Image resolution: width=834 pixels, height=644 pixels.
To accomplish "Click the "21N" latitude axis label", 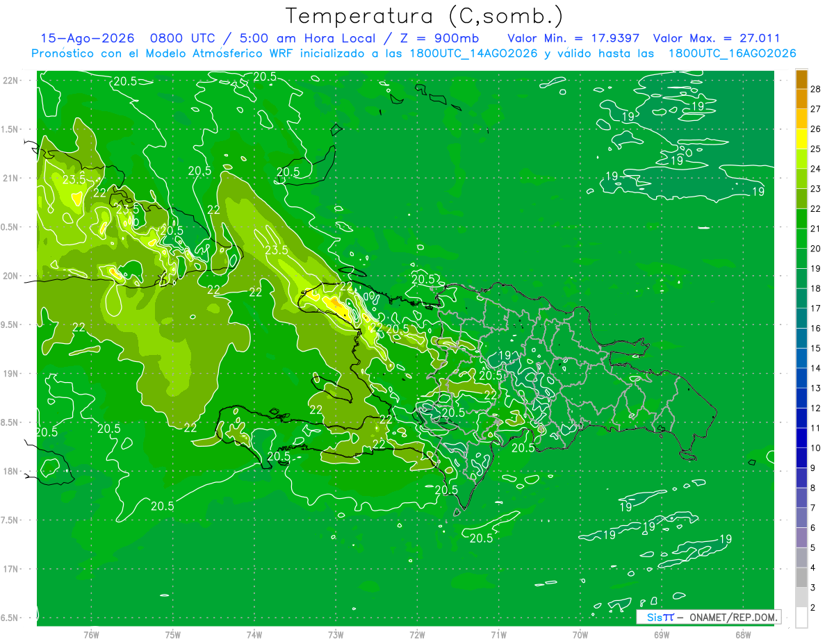I will click(10, 179).
